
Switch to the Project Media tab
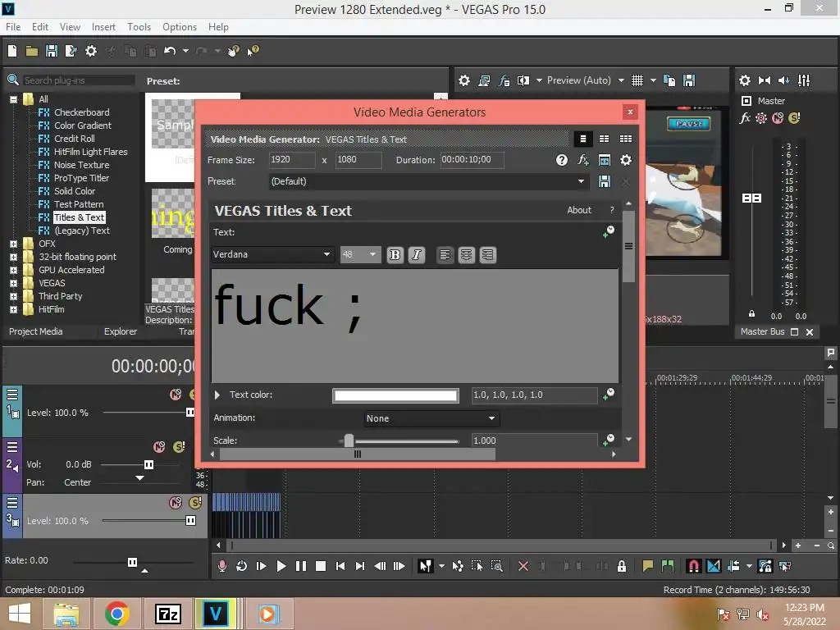click(36, 331)
